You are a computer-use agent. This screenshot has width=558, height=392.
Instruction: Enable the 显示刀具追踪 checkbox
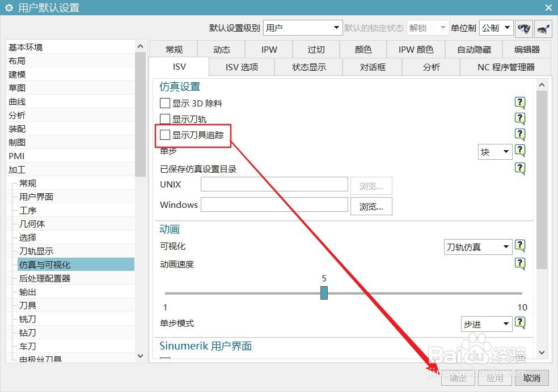164,135
